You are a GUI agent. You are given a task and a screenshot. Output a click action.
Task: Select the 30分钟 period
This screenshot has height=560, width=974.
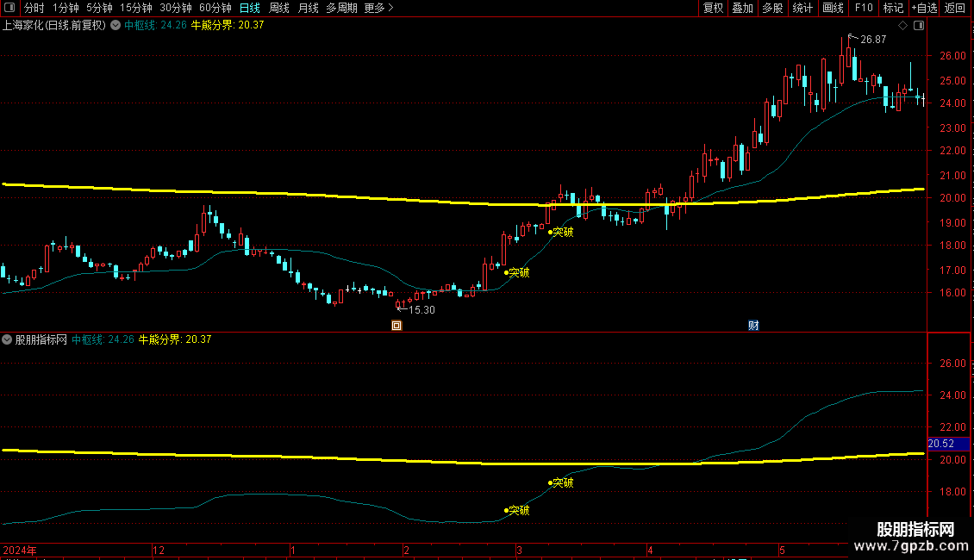(x=176, y=8)
